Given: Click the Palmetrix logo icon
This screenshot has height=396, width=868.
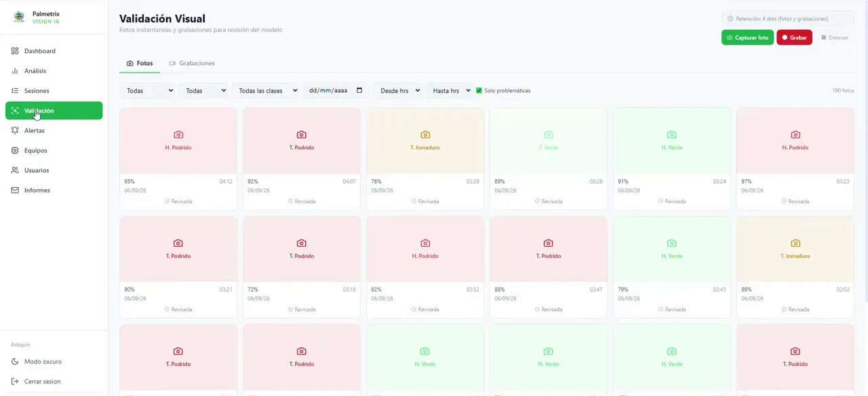Looking at the screenshot, I should [x=19, y=17].
